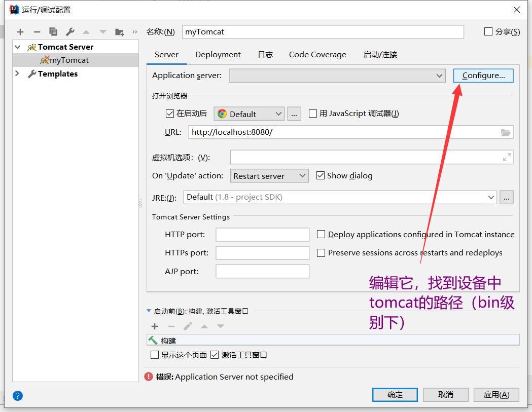This screenshot has height=412, width=532.
Task: Edit before-launch task using pencil icon
Action: (x=188, y=326)
